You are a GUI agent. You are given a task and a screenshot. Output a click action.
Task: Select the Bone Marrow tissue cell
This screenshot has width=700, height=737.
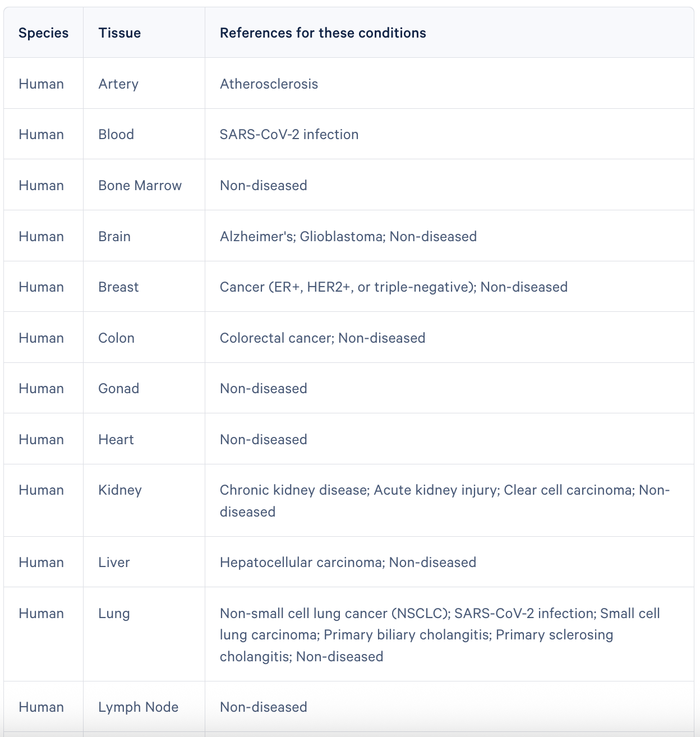click(x=140, y=186)
